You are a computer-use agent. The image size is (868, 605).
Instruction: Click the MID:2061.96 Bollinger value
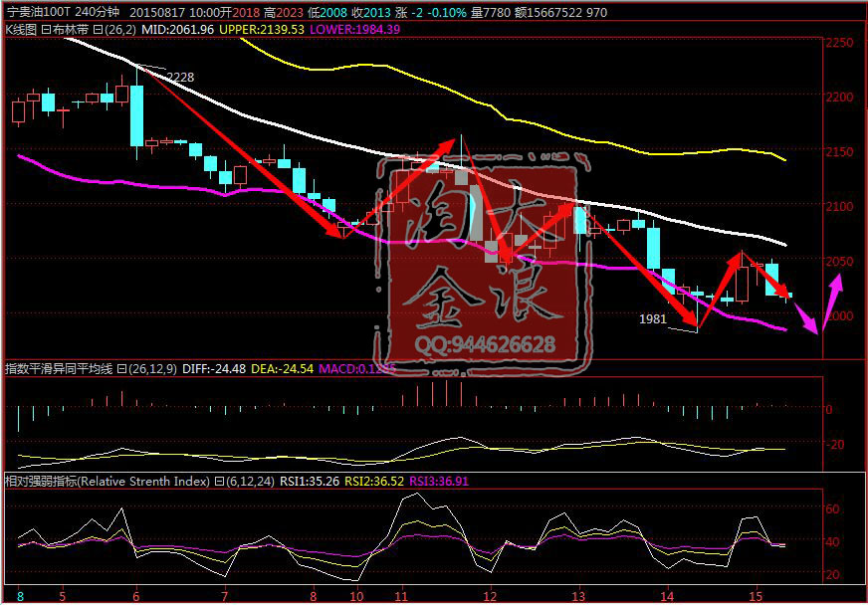pyautogui.click(x=172, y=30)
